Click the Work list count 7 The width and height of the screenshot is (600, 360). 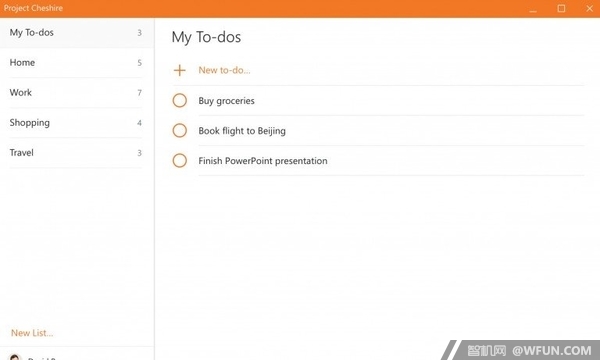pos(139,93)
